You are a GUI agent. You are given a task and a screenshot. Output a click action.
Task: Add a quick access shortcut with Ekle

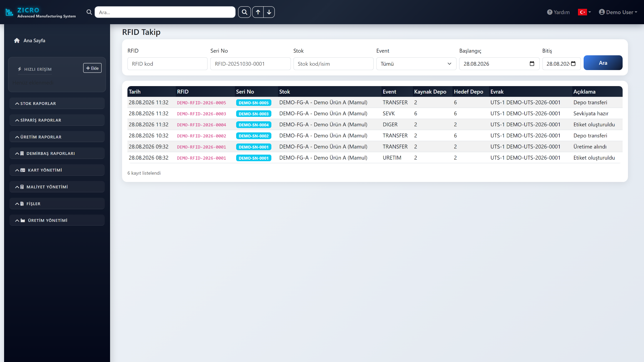tap(92, 68)
